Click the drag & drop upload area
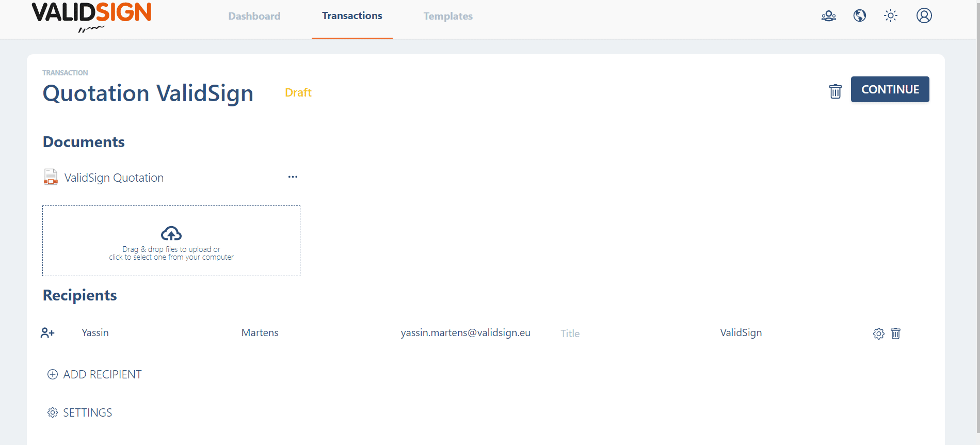Screen dimensions: 980x445 (x=171, y=241)
